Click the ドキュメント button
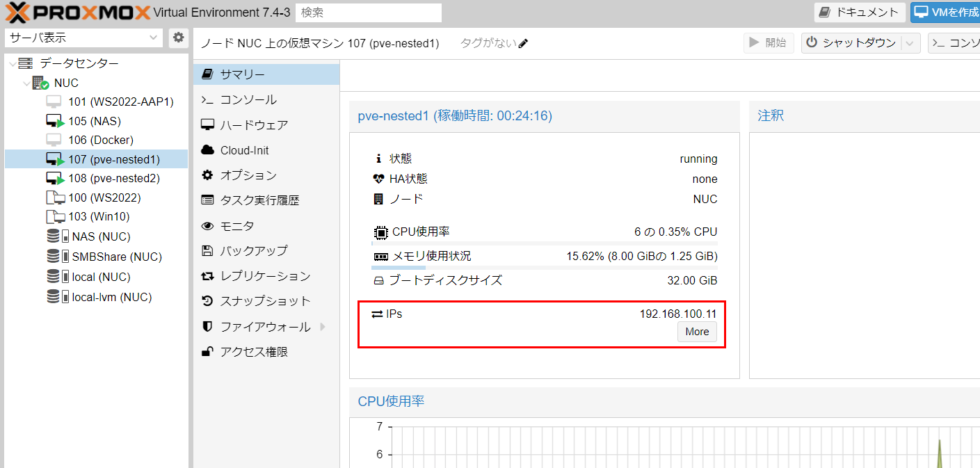 point(860,12)
